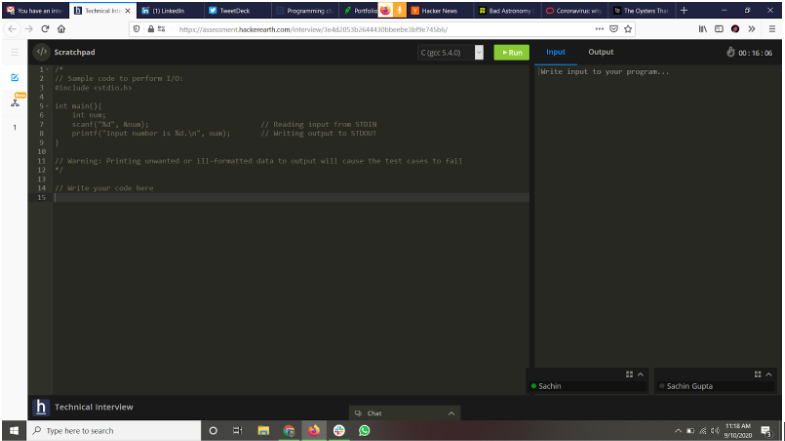Click the HackerEarth logo in bottom bar
This screenshot has width=785, height=441.
(41, 407)
